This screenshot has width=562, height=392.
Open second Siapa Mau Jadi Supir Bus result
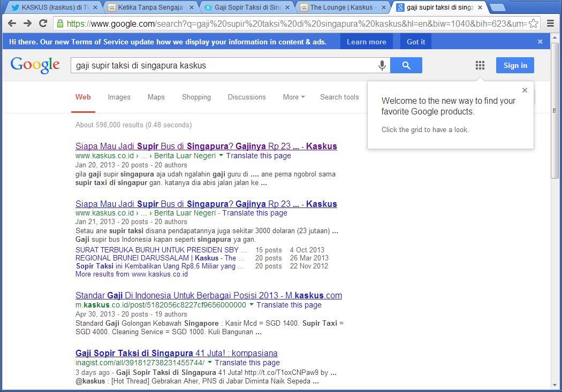[x=206, y=204]
